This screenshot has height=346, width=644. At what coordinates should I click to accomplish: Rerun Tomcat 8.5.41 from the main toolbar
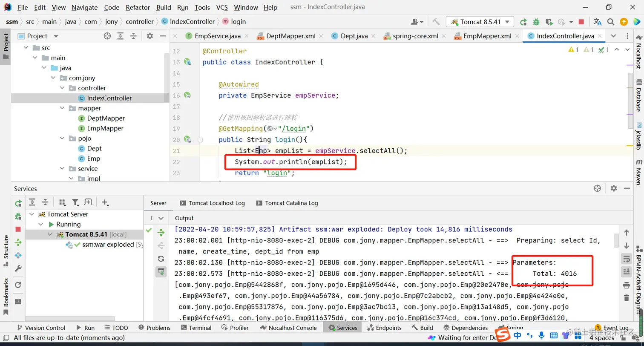[523, 22]
